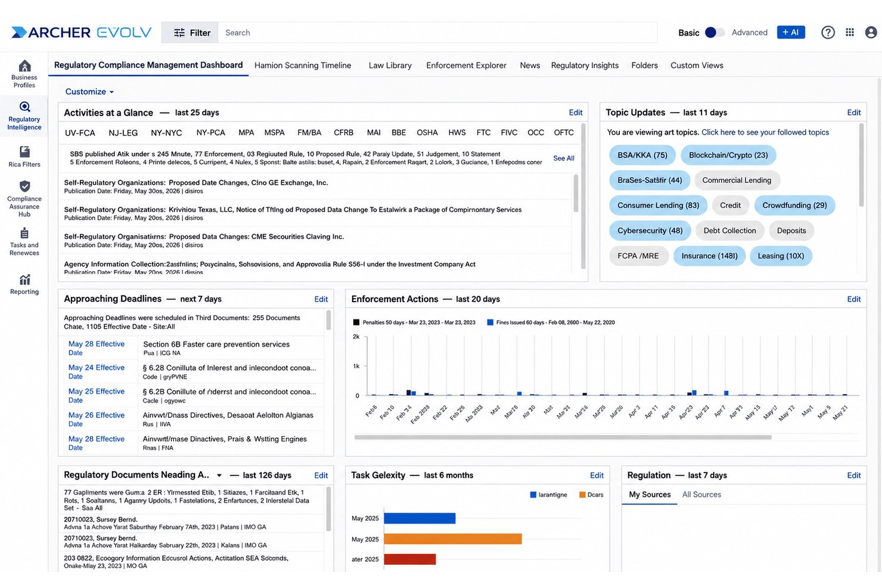Click the Dcars orange legend swatch
Viewport: 882px width, 588px height.
[x=582, y=494]
